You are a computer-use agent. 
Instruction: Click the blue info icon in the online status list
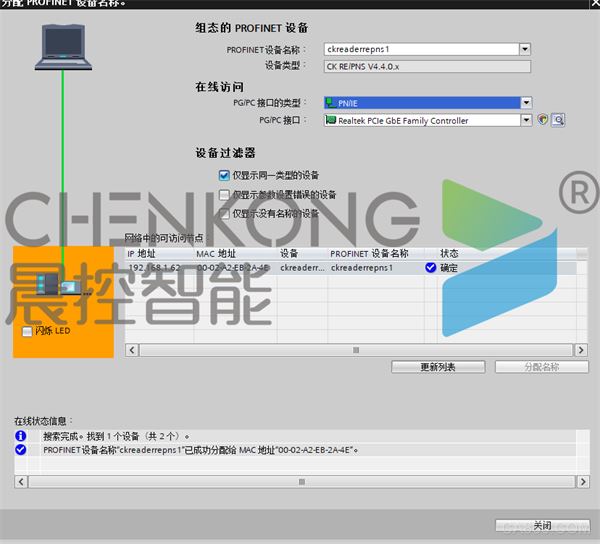coord(21,437)
